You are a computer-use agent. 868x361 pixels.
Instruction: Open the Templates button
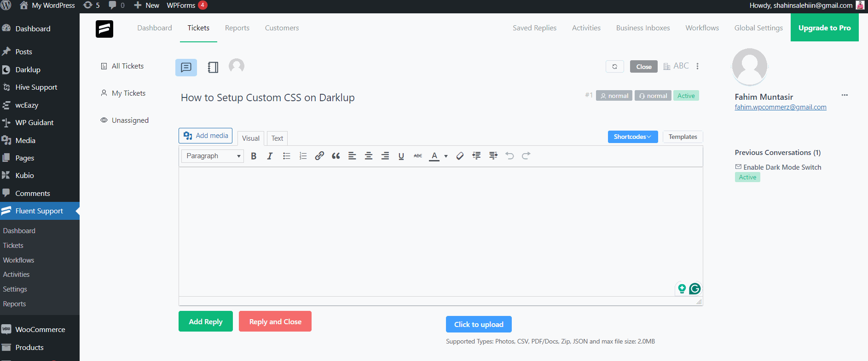point(683,137)
